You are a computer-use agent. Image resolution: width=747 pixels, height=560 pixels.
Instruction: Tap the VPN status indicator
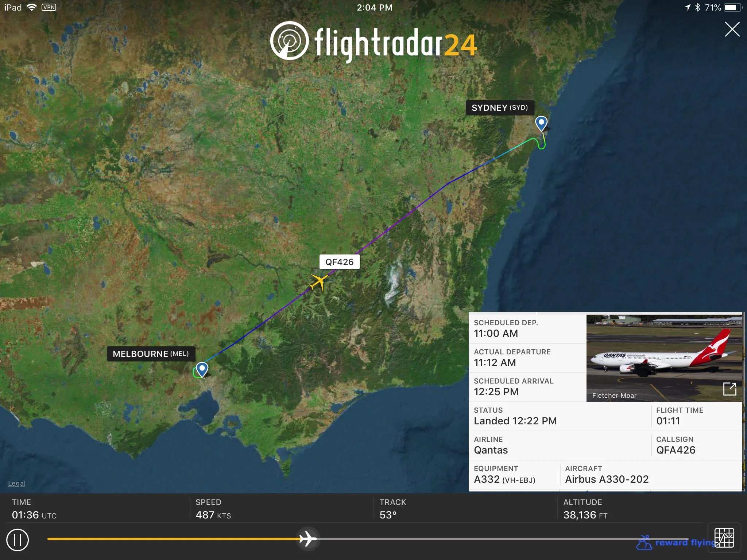pyautogui.click(x=49, y=7)
